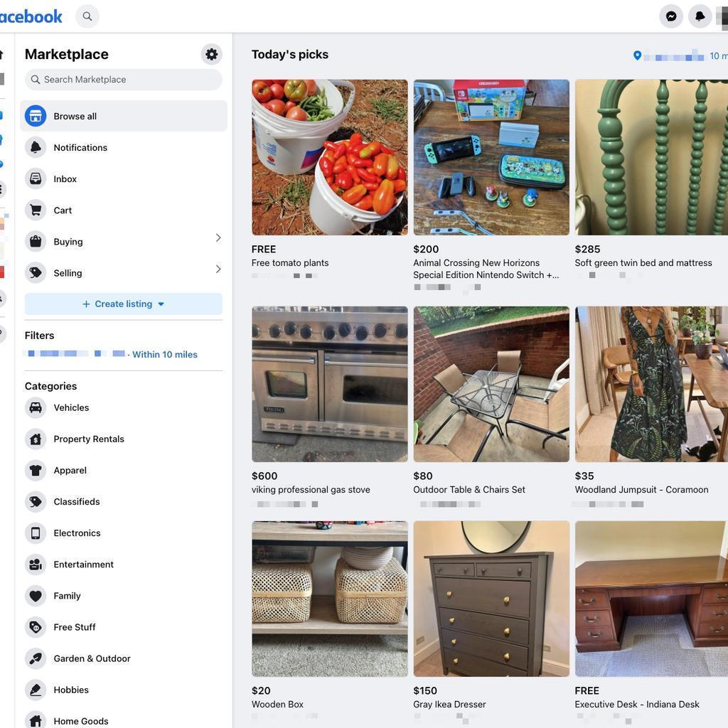Open the notifications bell in top bar

(x=700, y=16)
